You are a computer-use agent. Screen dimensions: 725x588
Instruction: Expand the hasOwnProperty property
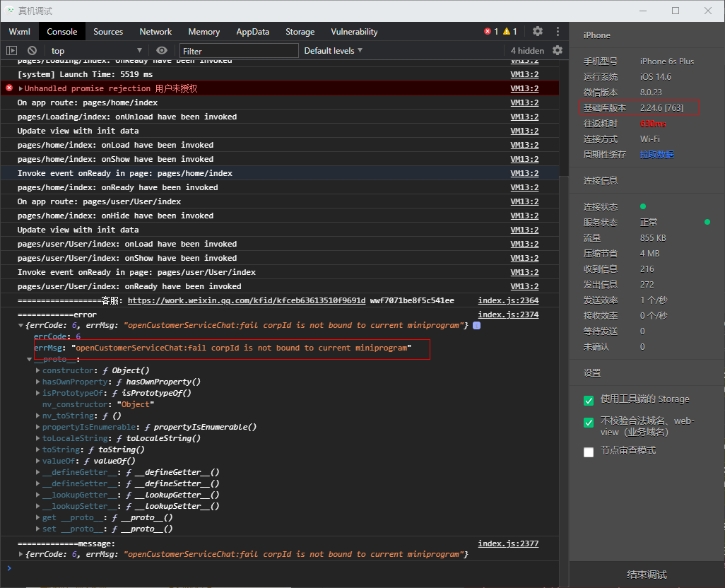[x=38, y=382]
